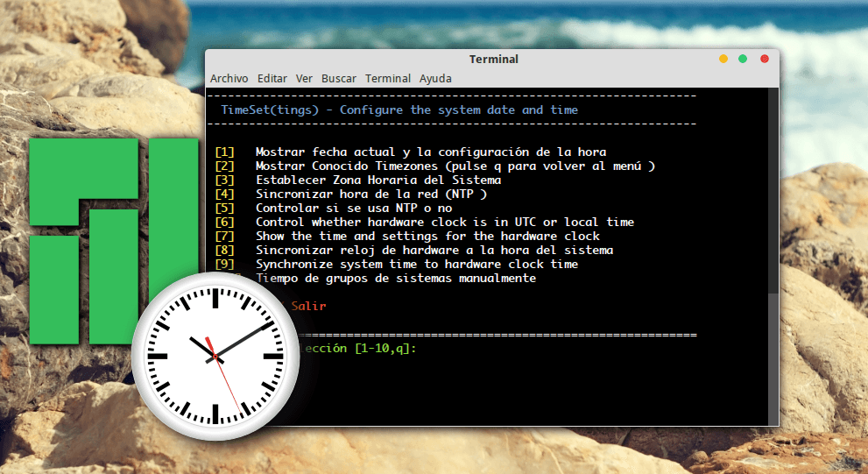Image resolution: width=868 pixels, height=474 pixels.
Task: Open the Terminal menu in menu bar
Action: pos(387,79)
